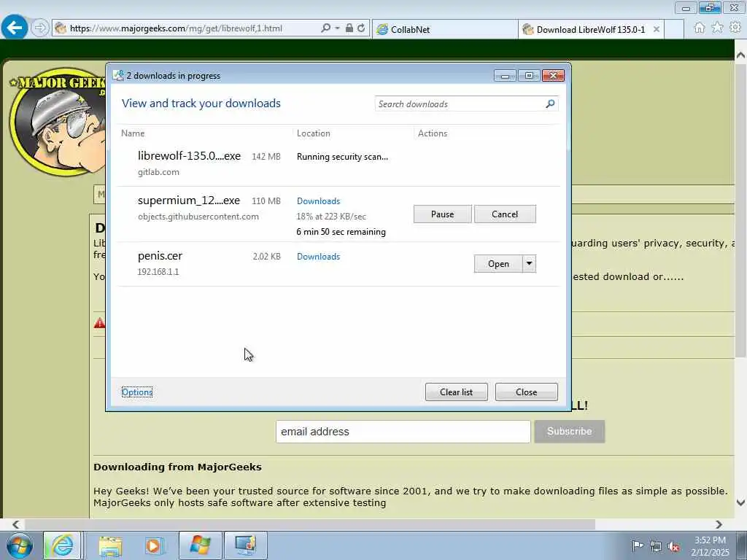Maximize the downloads dialog window
This screenshot has height=560, width=747.
[529, 75]
